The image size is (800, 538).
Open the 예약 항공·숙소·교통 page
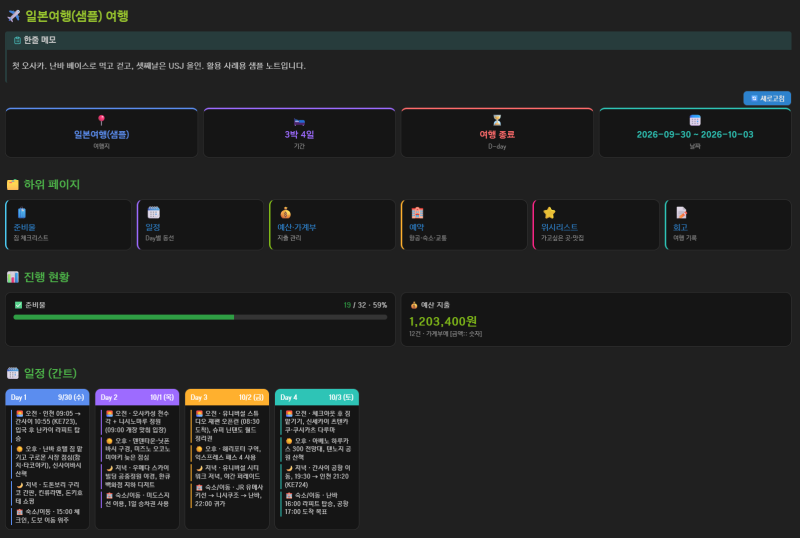coord(464,225)
